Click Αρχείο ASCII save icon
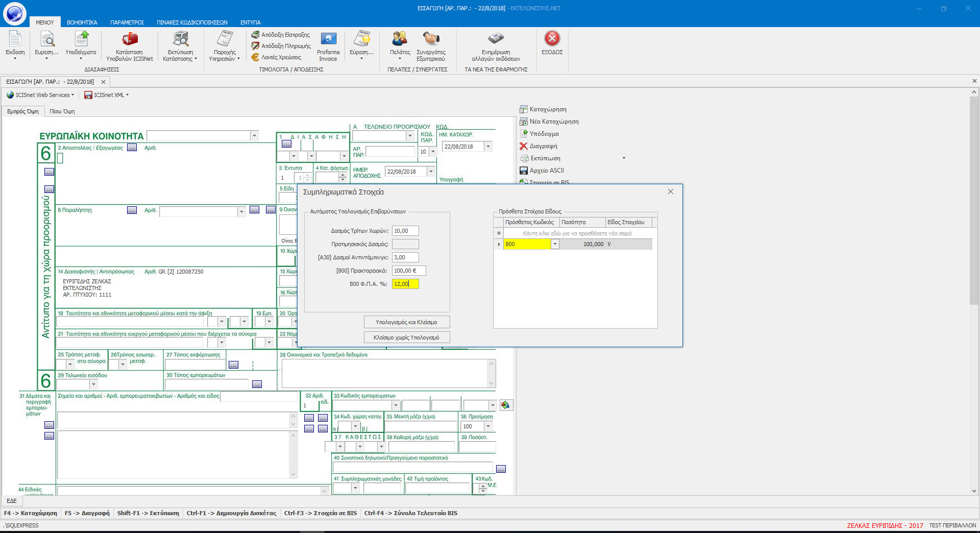Viewport: 980px width, 533px height. [x=524, y=171]
